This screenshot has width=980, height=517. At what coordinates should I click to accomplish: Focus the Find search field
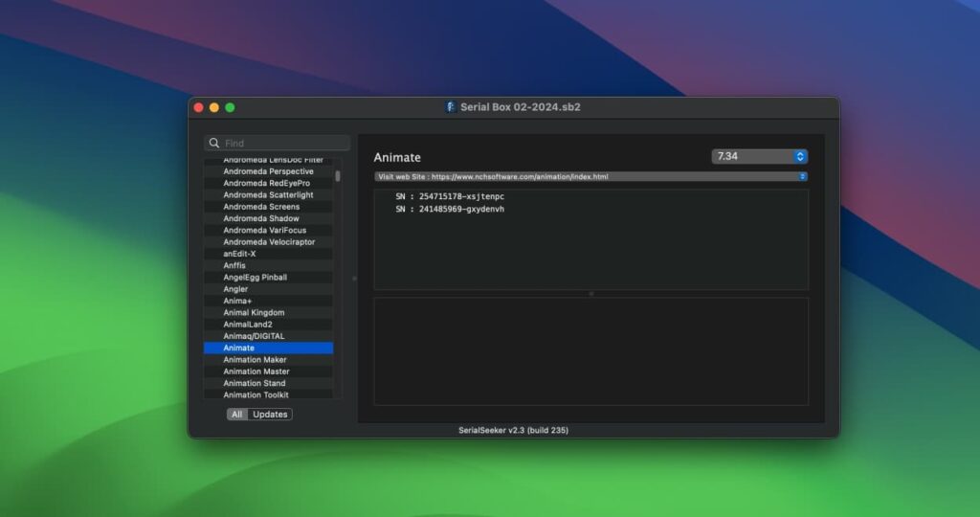coord(277,144)
